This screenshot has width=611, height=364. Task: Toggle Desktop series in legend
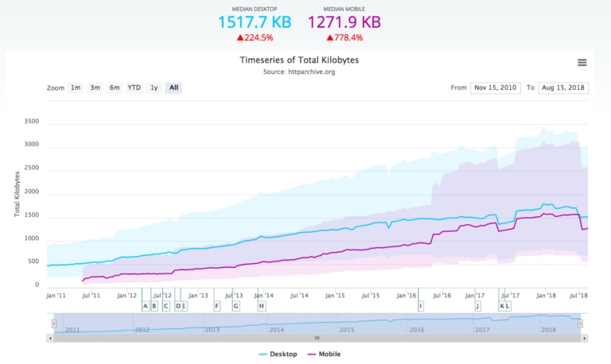click(278, 354)
